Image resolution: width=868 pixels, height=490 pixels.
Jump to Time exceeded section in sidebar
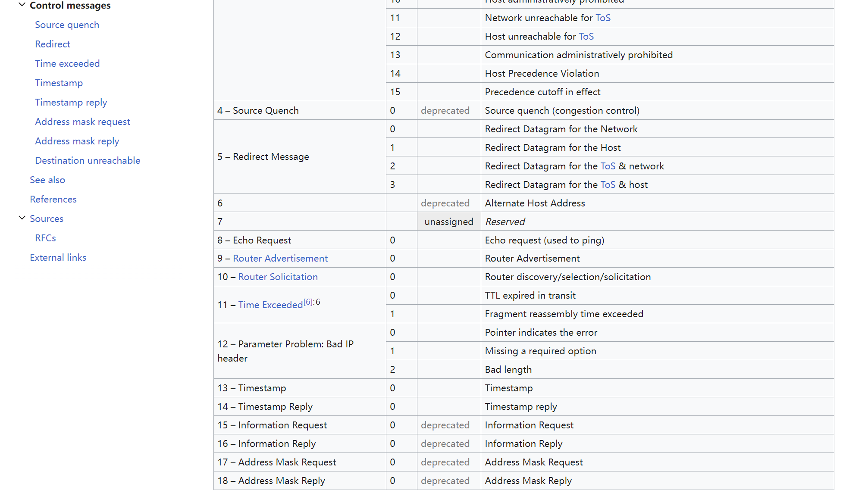(x=67, y=63)
